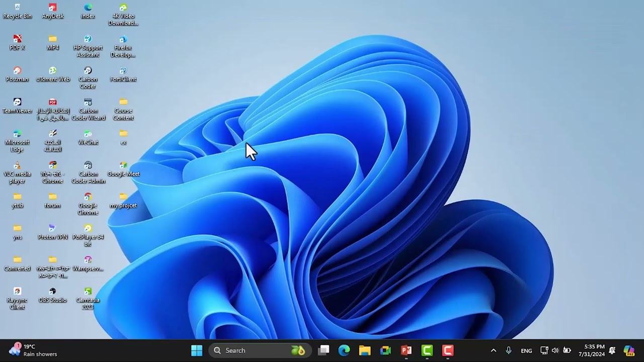The width and height of the screenshot is (644, 362).
Task: Select the 4K Video Downloader shortcut
Action: pos(123,15)
